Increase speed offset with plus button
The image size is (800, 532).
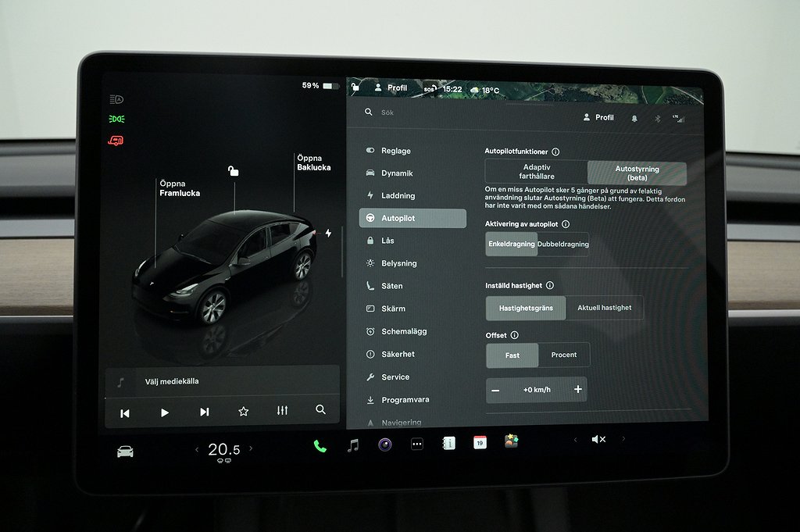(x=577, y=389)
